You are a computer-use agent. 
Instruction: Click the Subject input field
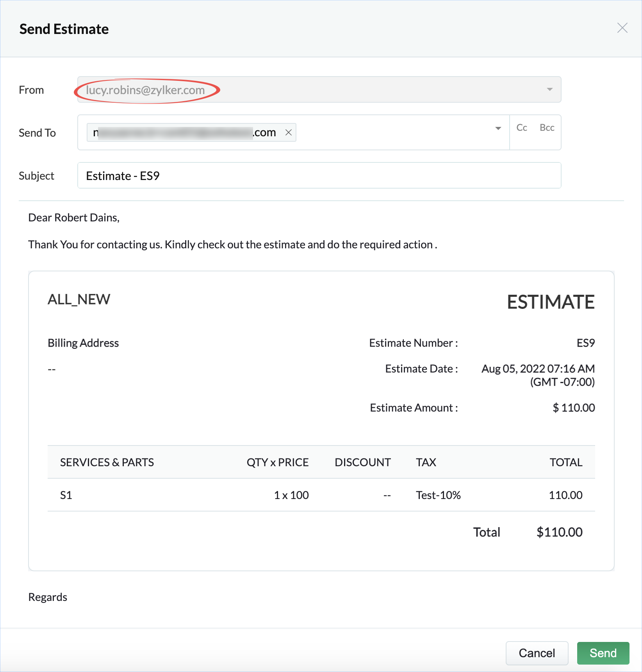coord(319,176)
